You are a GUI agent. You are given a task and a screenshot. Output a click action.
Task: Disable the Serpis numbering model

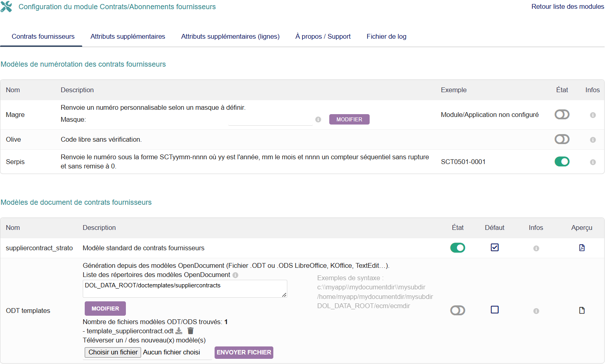561,162
